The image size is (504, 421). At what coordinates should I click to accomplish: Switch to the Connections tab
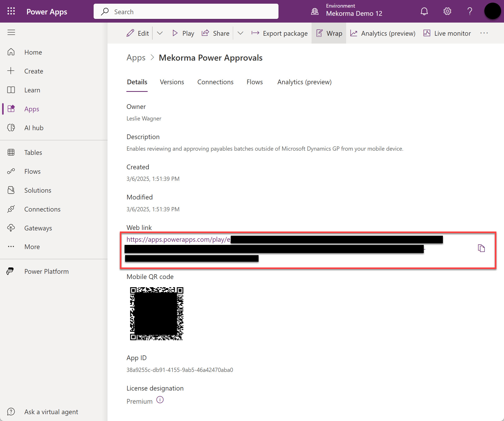pyautogui.click(x=215, y=82)
